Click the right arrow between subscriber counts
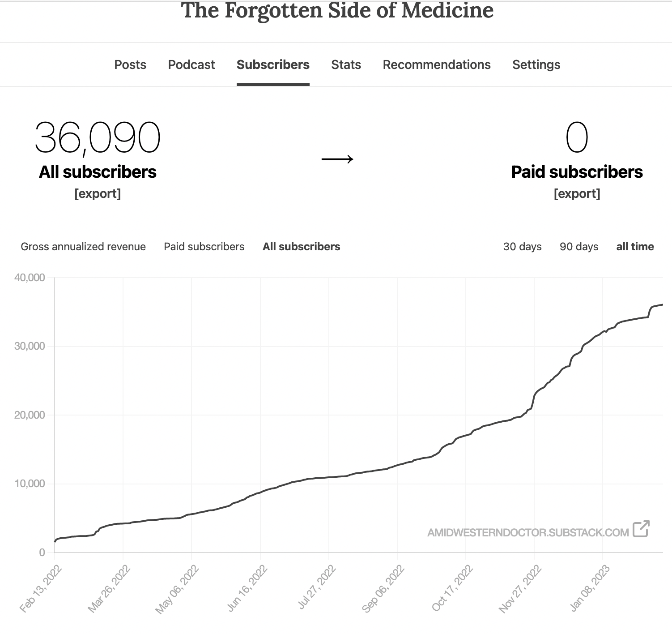Screen dimensions: 672x634 pos(337,159)
